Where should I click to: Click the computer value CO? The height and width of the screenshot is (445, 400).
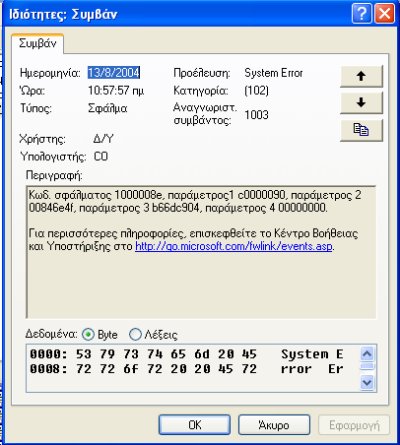click(x=101, y=156)
